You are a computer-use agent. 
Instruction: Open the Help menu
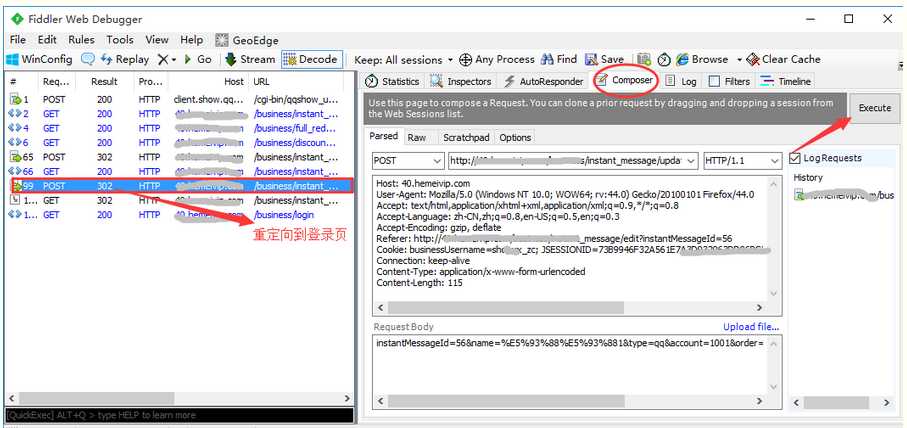[191, 40]
